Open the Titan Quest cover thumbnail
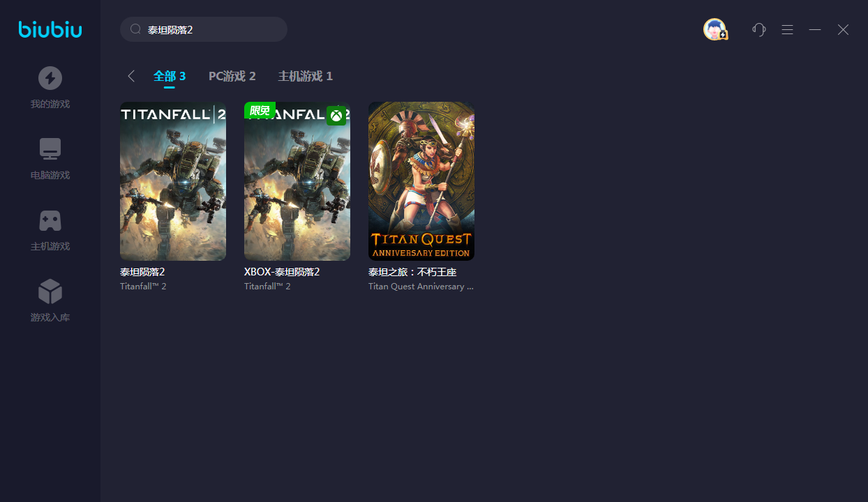Viewport: 868px width, 502px height. click(x=421, y=181)
